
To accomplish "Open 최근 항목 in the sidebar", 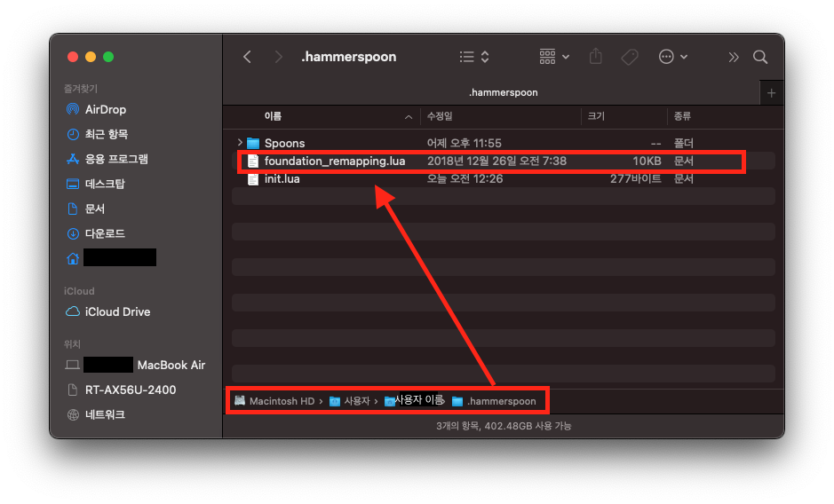I will point(107,134).
